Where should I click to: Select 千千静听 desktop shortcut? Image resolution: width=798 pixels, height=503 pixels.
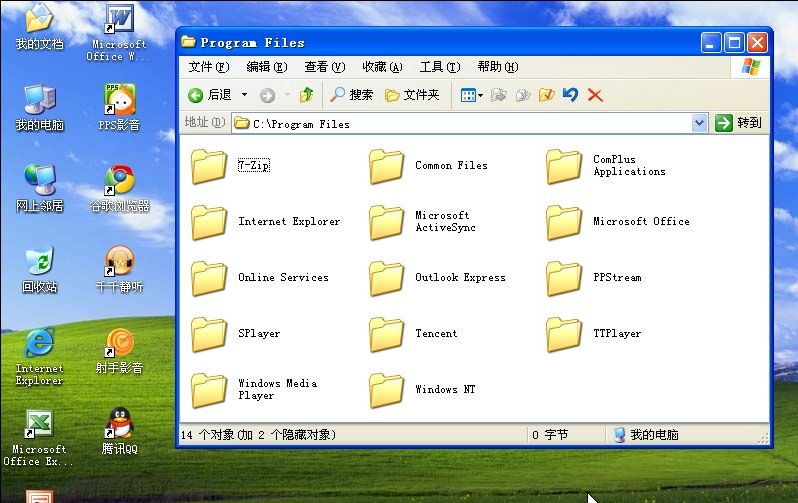pyautogui.click(x=119, y=269)
